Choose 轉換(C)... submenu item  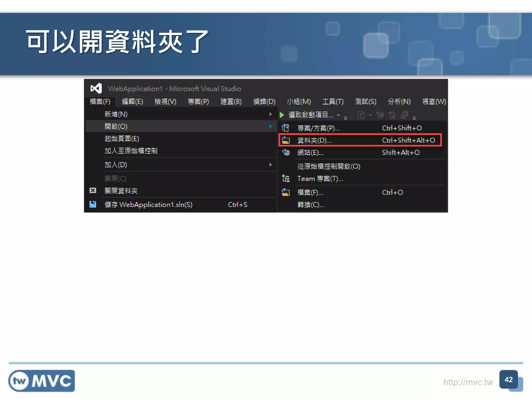pyautogui.click(x=362, y=204)
